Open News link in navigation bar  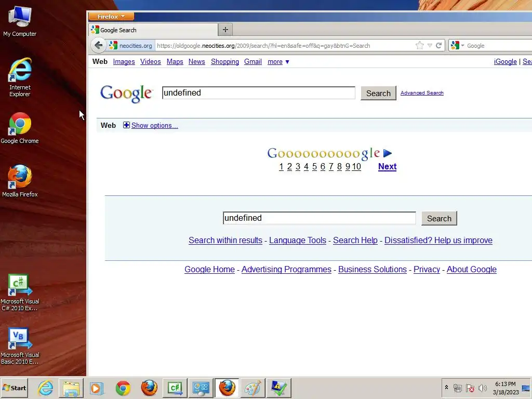coord(197,62)
